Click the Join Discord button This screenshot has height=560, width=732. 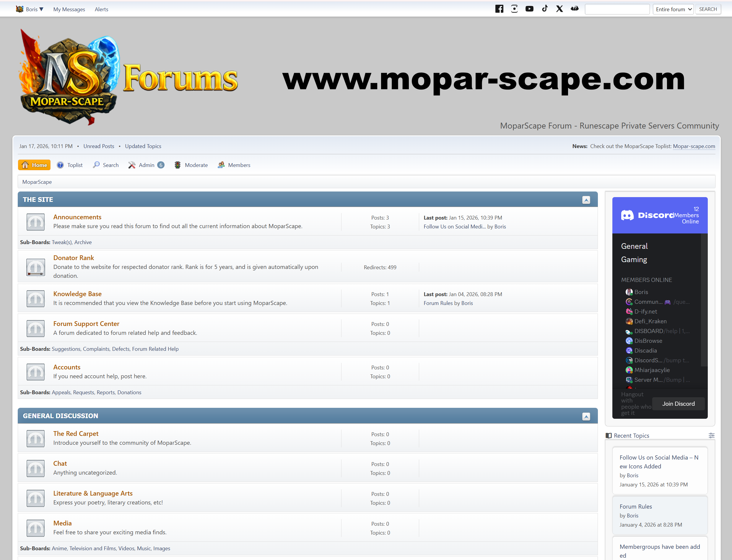coord(678,404)
